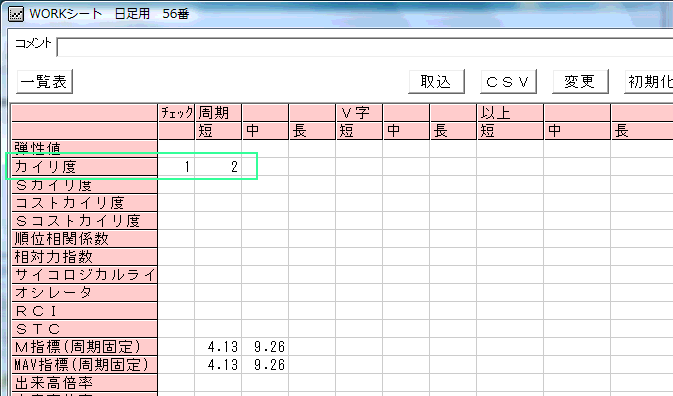This screenshot has height=396, width=673.
Task: Click カイリ度 short-period cell showing 2
Action: point(218,166)
